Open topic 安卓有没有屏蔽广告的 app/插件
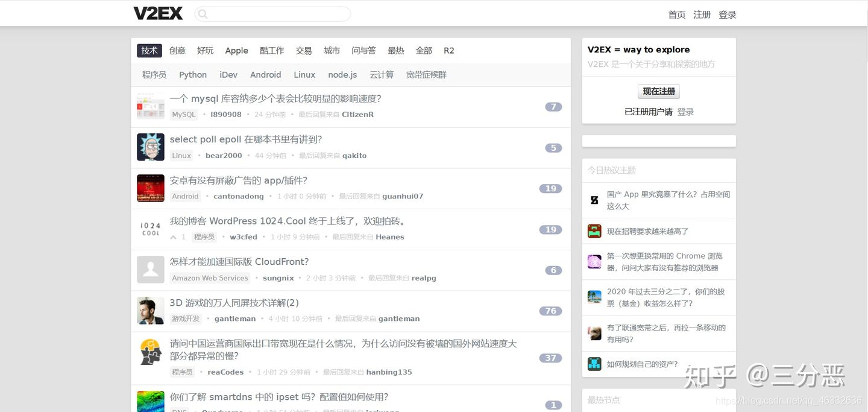 239,180
